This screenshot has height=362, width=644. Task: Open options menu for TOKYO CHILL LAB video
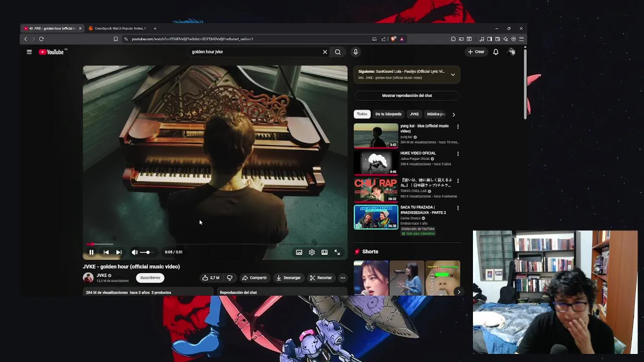pyautogui.click(x=458, y=181)
